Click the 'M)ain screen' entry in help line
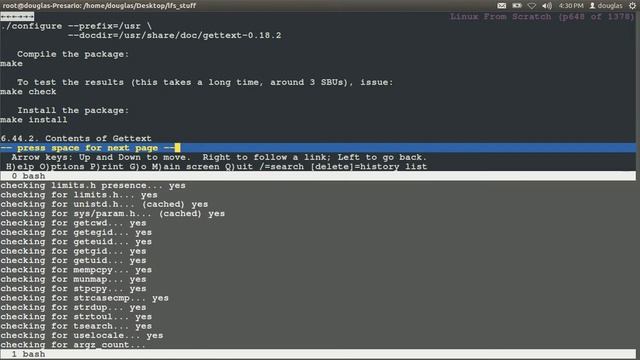Image resolution: width=640 pixels, height=360 pixels. pos(185,167)
